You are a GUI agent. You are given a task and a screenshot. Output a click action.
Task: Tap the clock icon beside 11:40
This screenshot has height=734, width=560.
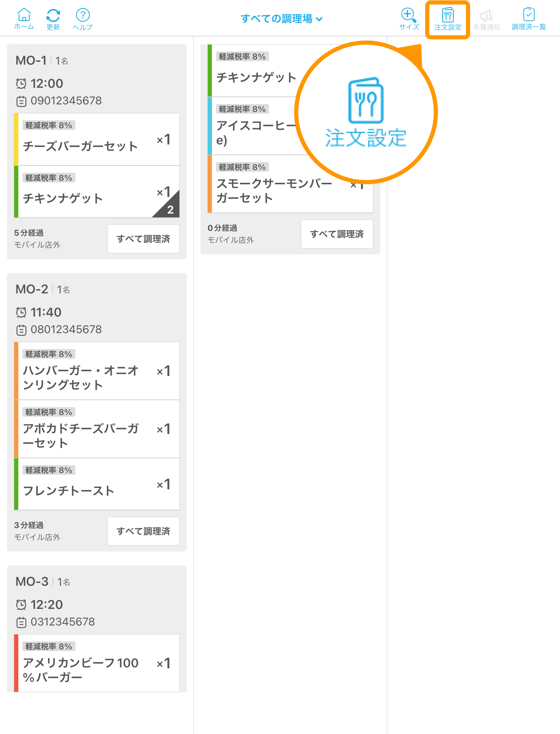coord(21,312)
